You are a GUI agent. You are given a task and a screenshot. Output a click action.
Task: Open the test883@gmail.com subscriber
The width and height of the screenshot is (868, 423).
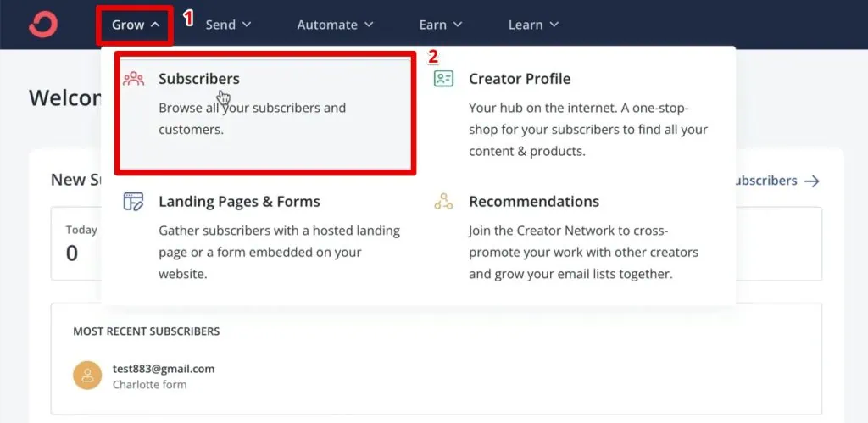pos(164,369)
